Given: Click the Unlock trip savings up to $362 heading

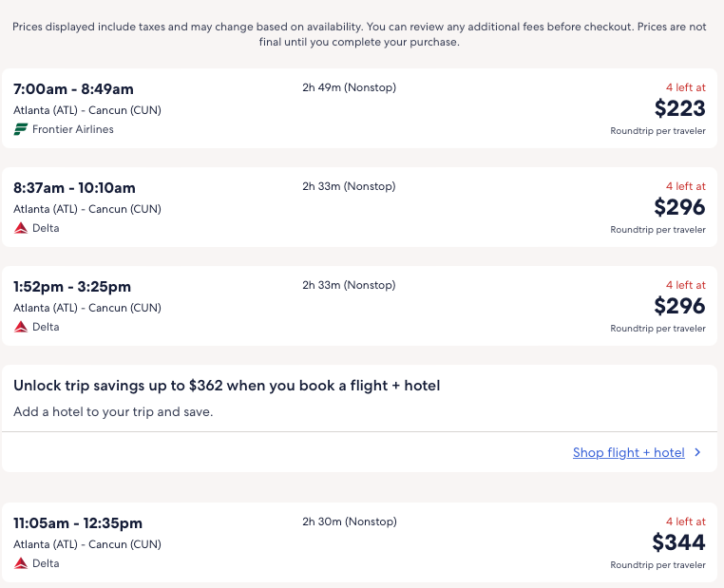Looking at the screenshot, I should 226,386.
